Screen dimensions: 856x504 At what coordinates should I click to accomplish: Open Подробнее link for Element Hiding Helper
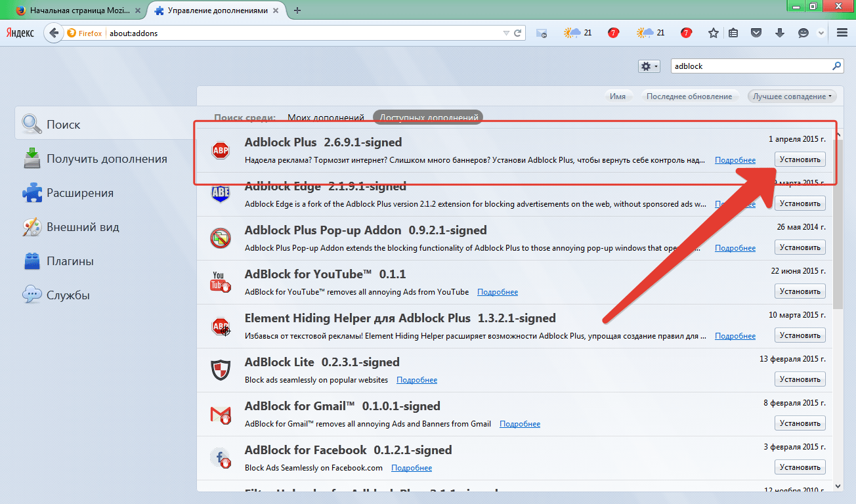click(735, 336)
